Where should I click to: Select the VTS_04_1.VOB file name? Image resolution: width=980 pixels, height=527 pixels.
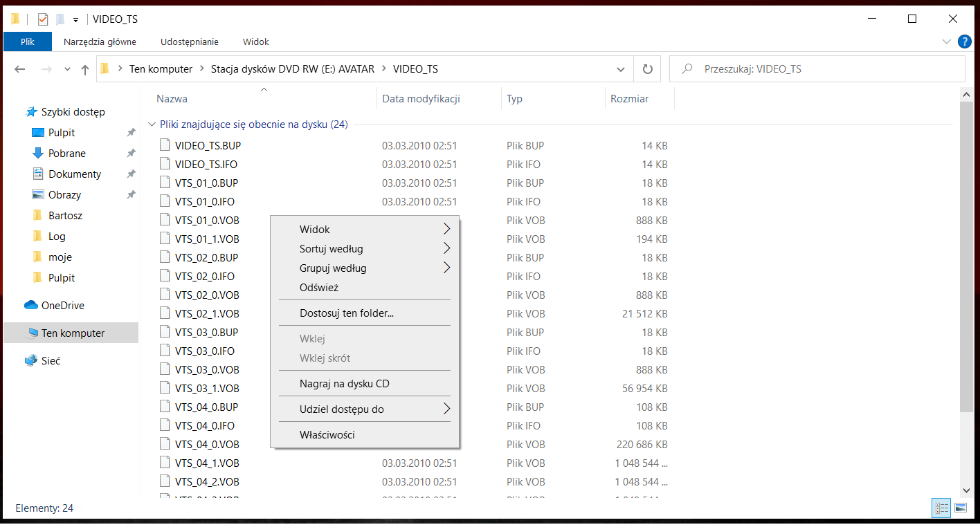point(207,463)
